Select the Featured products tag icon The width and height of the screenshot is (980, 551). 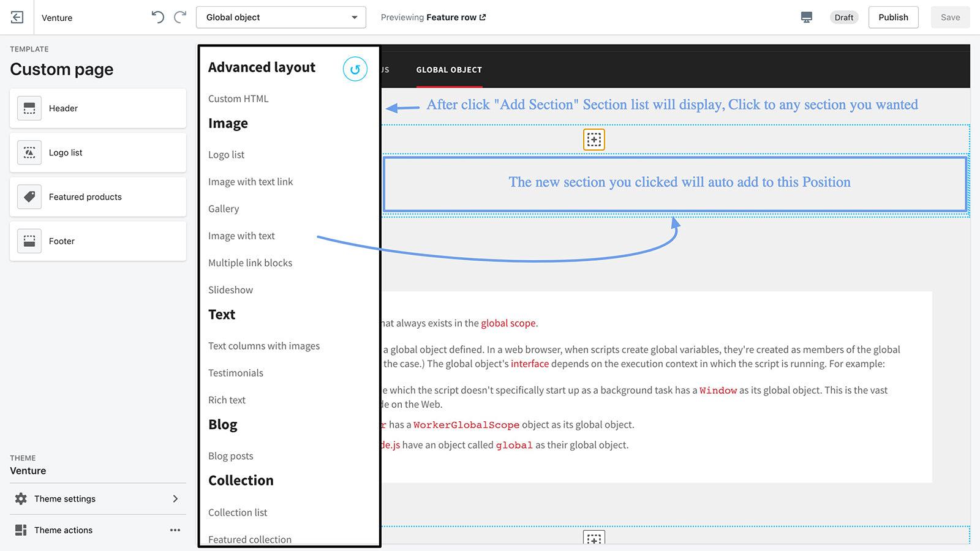[29, 197]
